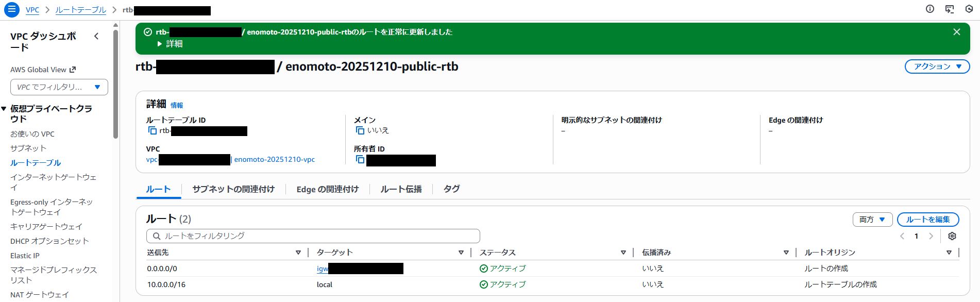Open マネージドプレフィックスリスト in sidebar
The height and width of the screenshot is (302, 980).
[x=54, y=275]
